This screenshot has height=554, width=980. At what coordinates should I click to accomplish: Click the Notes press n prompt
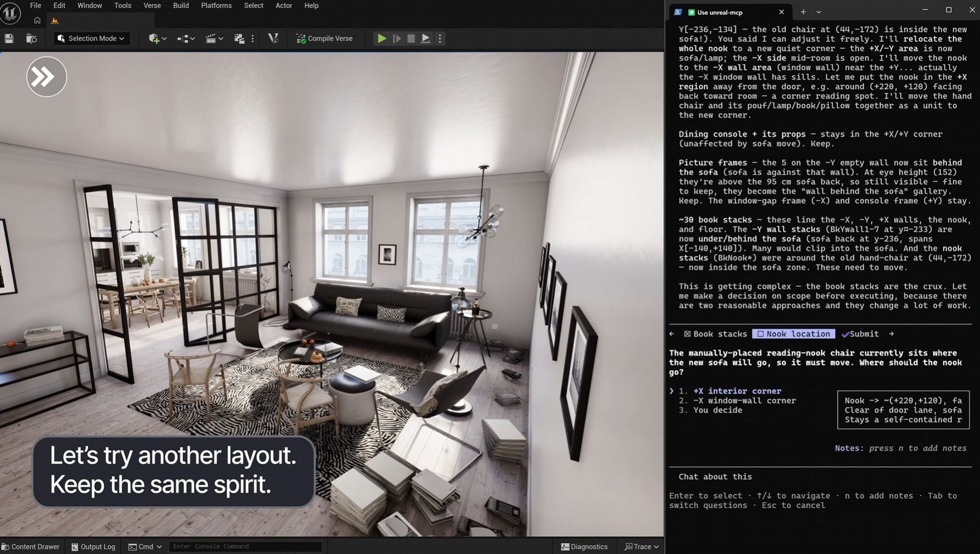[901, 448]
